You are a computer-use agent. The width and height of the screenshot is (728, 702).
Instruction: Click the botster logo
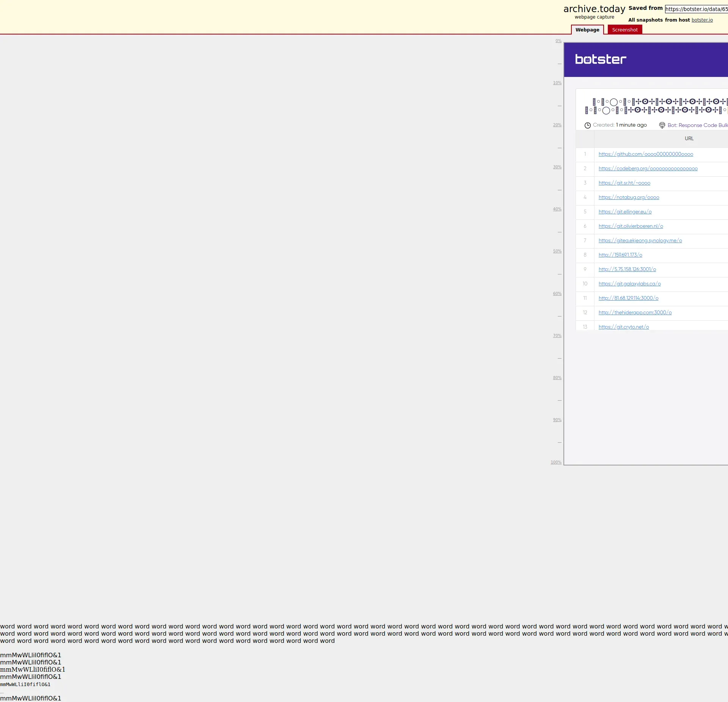[600, 60]
